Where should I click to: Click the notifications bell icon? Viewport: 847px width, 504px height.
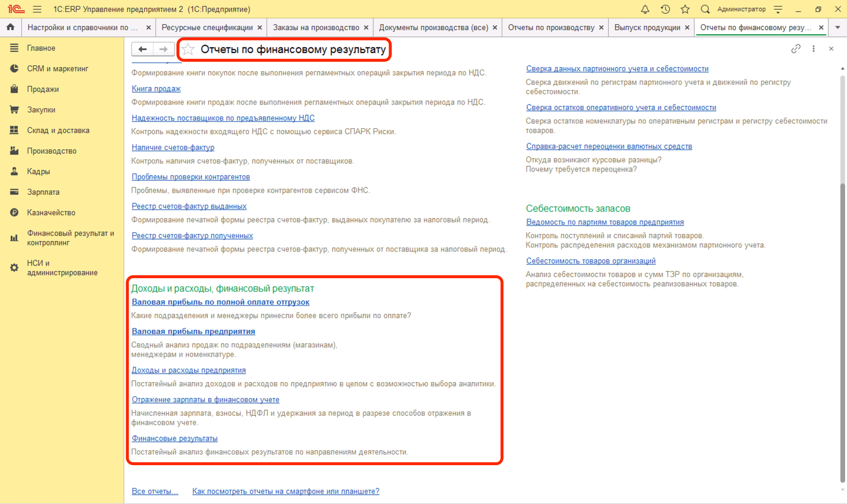[645, 9]
